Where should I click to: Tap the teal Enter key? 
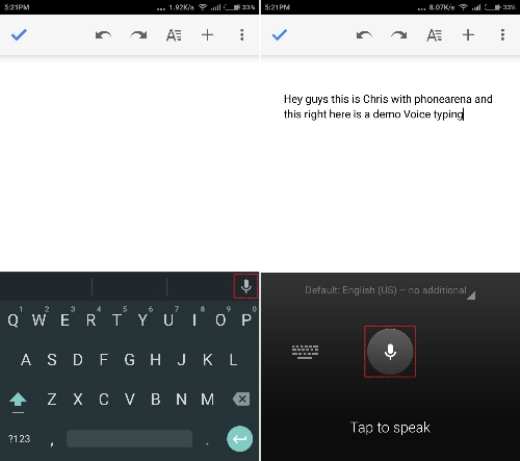(240, 439)
